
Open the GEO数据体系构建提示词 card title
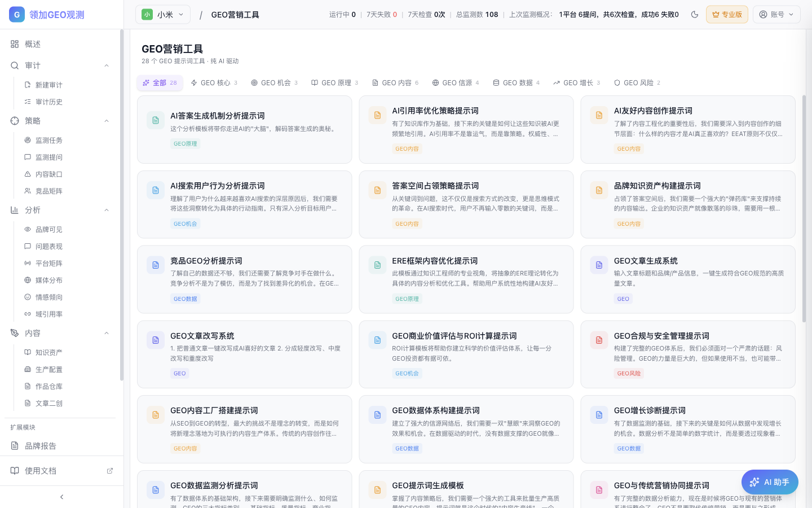point(436,410)
